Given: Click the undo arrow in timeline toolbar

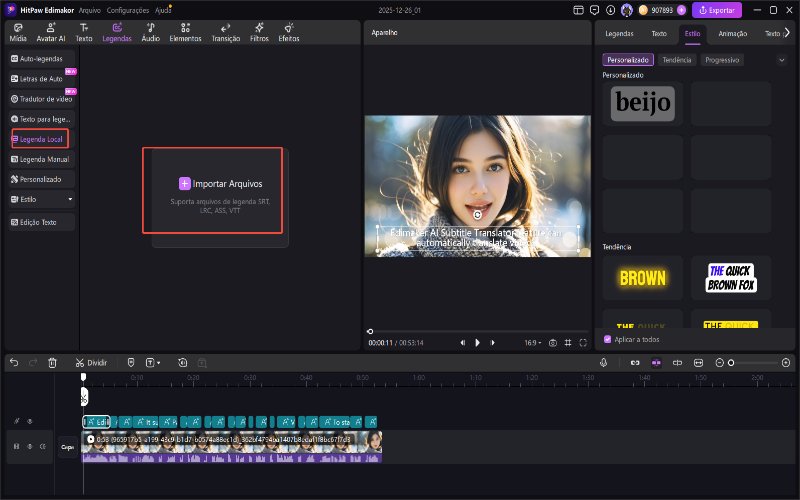Looking at the screenshot, I should pyautogui.click(x=14, y=362).
